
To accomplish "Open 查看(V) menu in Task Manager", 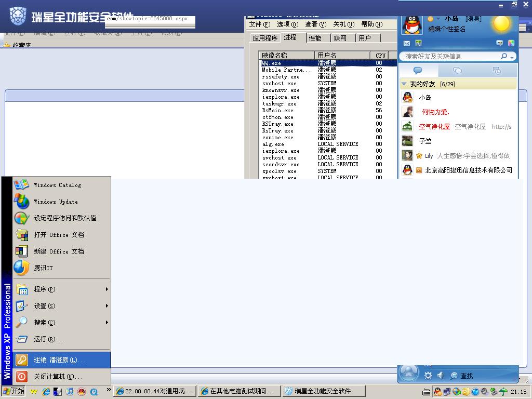I will [x=315, y=24].
